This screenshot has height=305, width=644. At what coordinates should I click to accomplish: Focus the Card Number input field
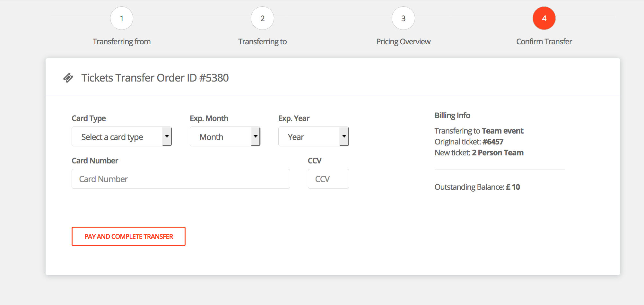[181, 179]
